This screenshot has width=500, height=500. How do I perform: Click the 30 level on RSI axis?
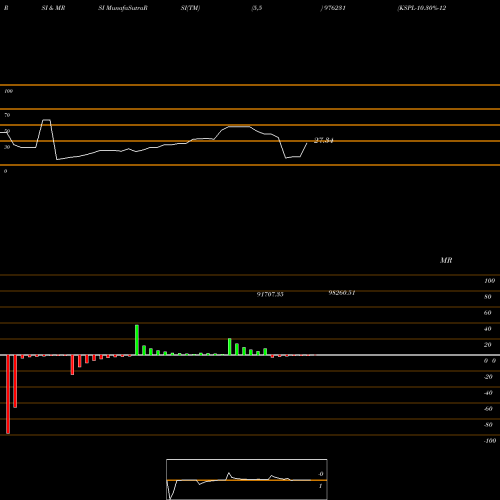point(7,147)
